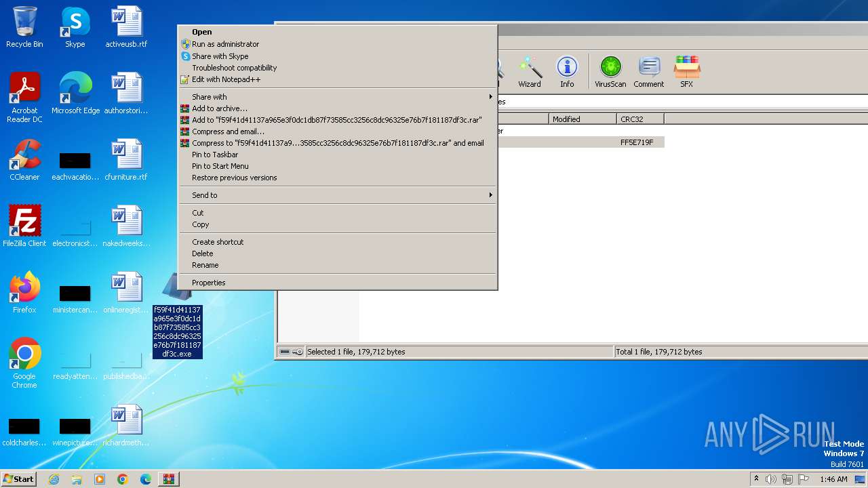The height and width of the screenshot is (488, 868).
Task: Select the activeusb.rtf document icon
Action: (x=126, y=27)
